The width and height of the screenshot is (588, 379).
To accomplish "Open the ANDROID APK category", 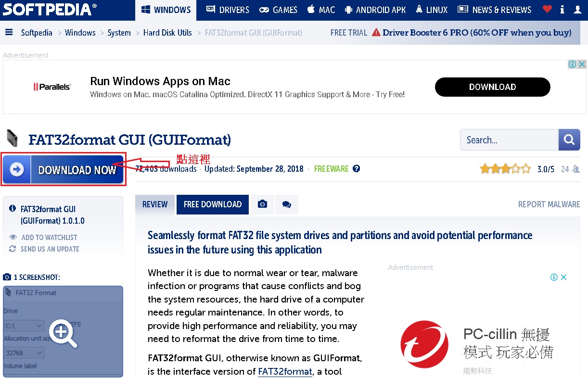I will click(x=375, y=10).
